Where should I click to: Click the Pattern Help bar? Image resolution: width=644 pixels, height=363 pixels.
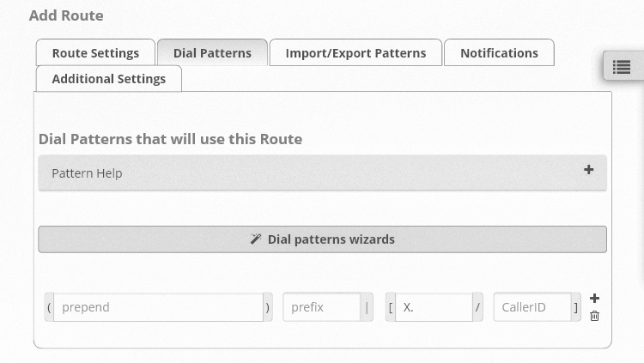pos(322,172)
